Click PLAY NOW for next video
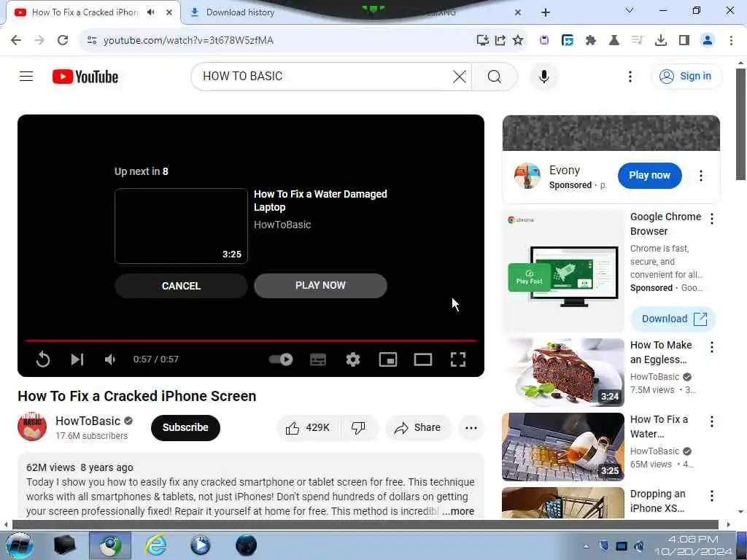Screen dimensions: 747x560 point(320,285)
